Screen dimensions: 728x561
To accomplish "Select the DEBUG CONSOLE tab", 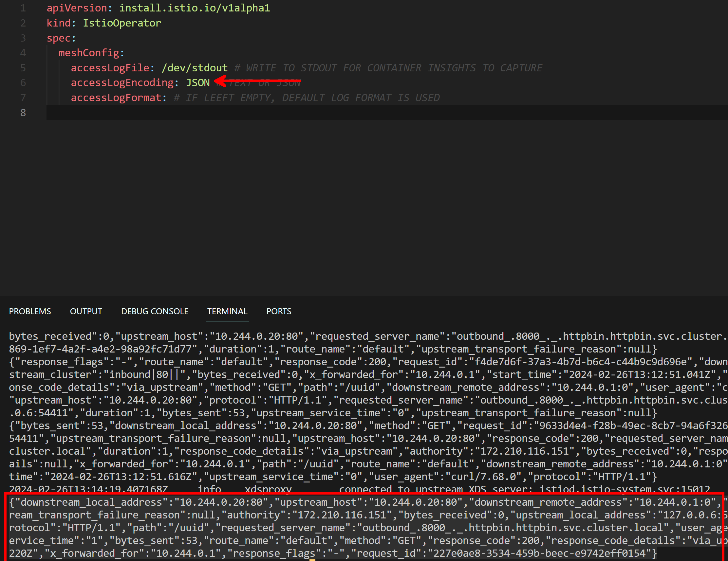I will pyautogui.click(x=155, y=311).
